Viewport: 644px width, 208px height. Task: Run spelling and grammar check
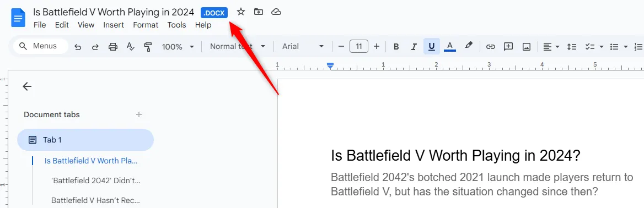pos(130,47)
